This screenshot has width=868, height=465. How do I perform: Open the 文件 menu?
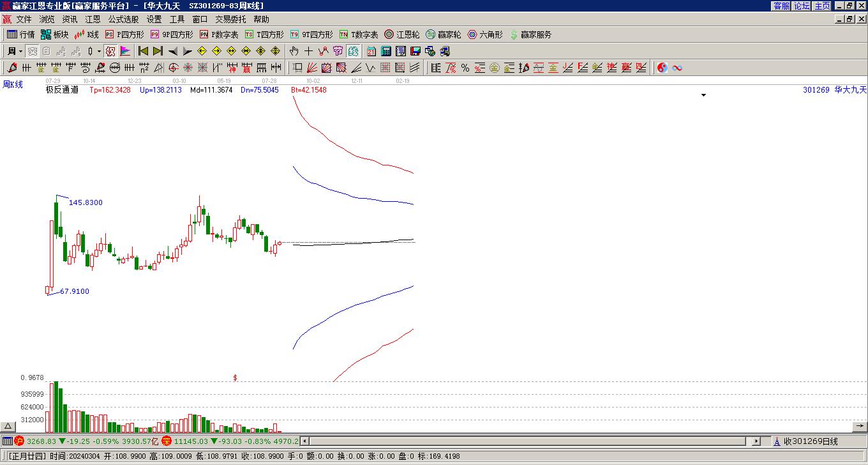point(24,20)
